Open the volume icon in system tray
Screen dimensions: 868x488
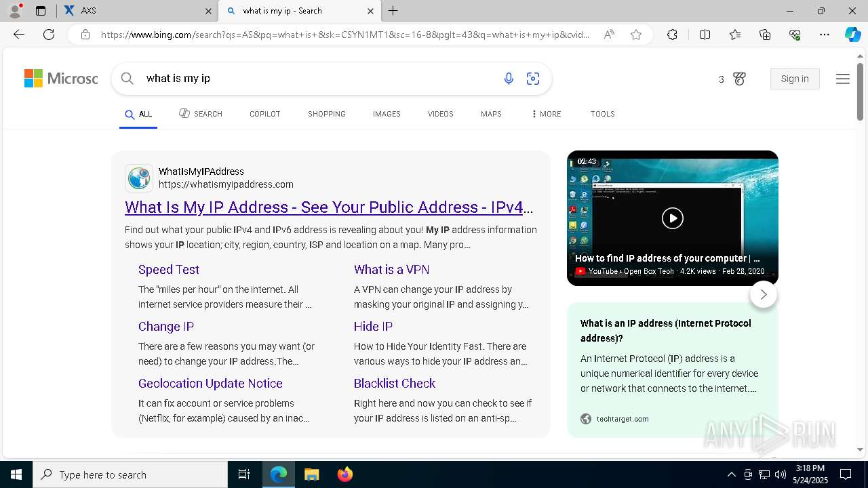click(781, 474)
